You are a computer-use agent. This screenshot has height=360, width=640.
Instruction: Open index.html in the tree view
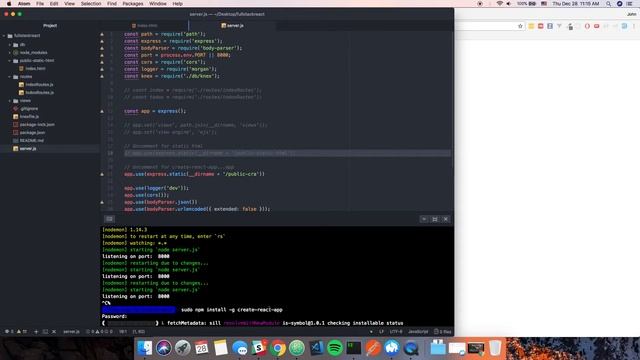(36, 69)
